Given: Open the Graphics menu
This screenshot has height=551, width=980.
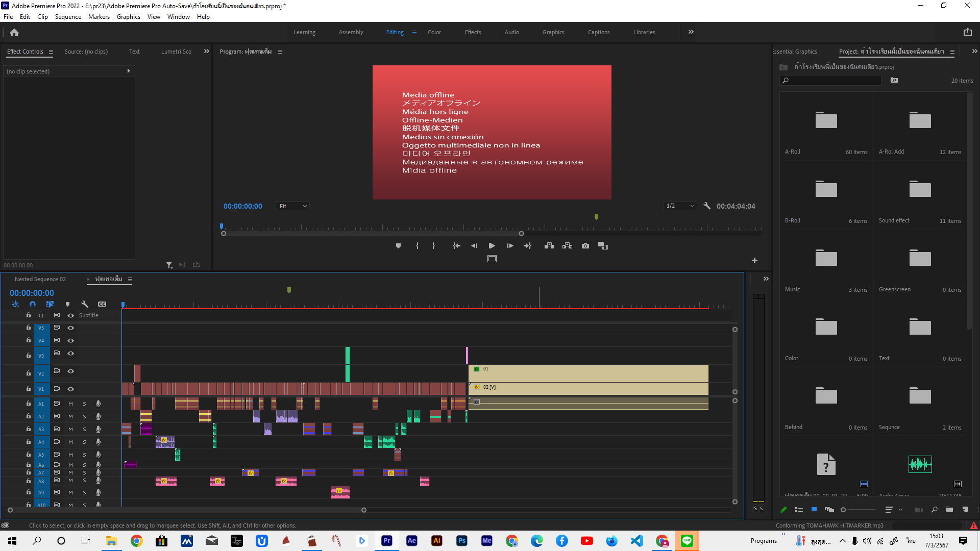Looking at the screenshot, I should [x=129, y=17].
